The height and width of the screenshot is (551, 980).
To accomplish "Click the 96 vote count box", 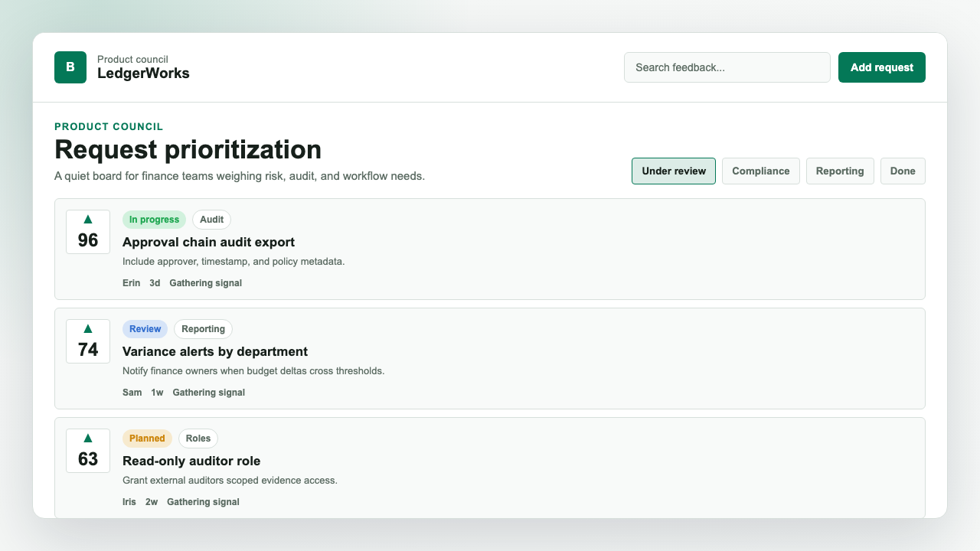I will [x=88, y=232].
